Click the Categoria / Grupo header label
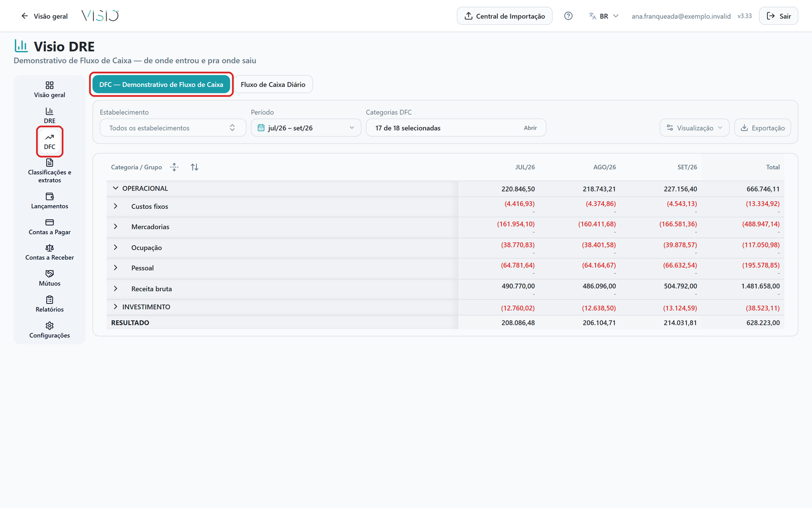Screen dimensions: 812x508 [137, 167]
